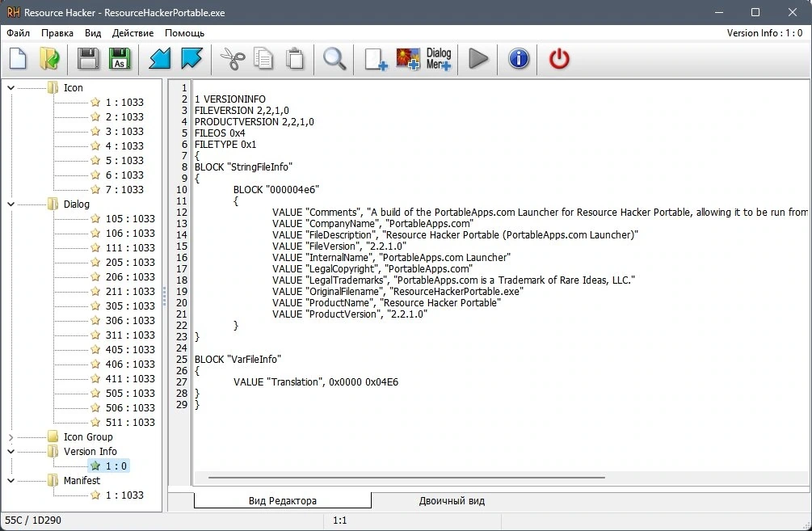
Task: Click the '55C / 1D290' status bar entry
Action: pos(33,520)
